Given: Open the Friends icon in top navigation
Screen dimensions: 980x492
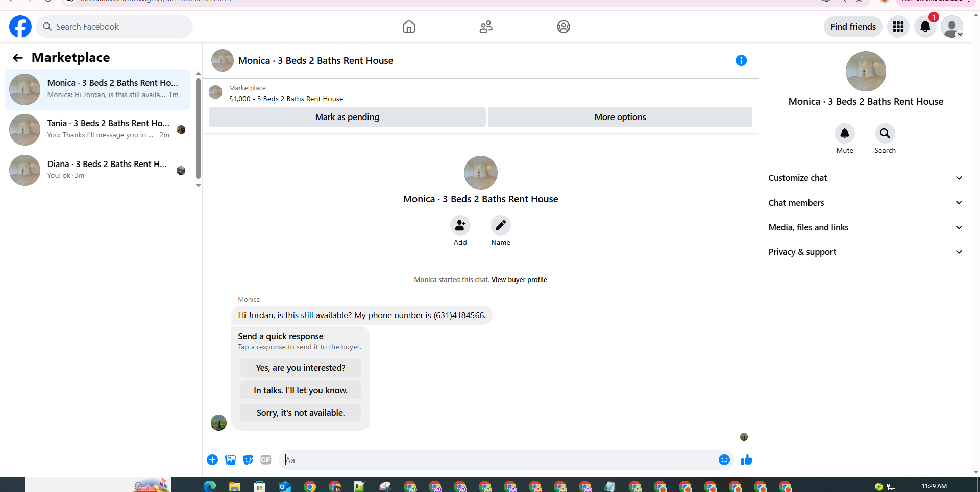Looking at the screenshot, I should pyautogui.click(x=486, y=27).
